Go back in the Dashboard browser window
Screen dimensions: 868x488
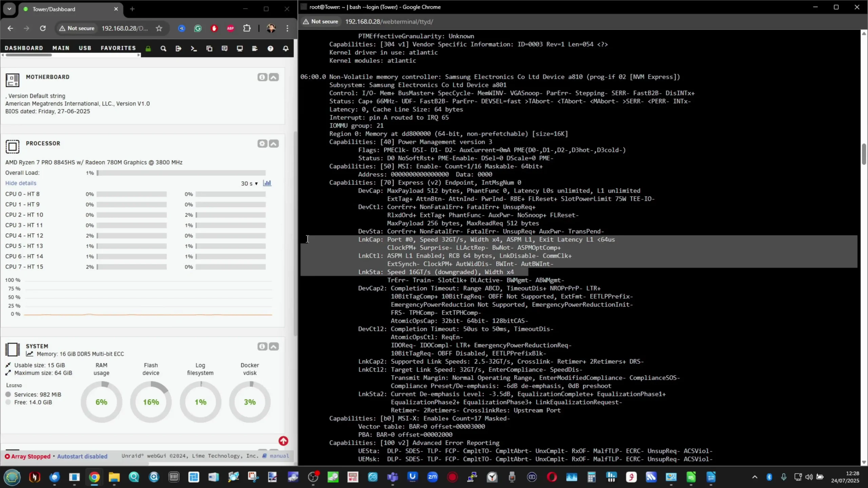10,28
